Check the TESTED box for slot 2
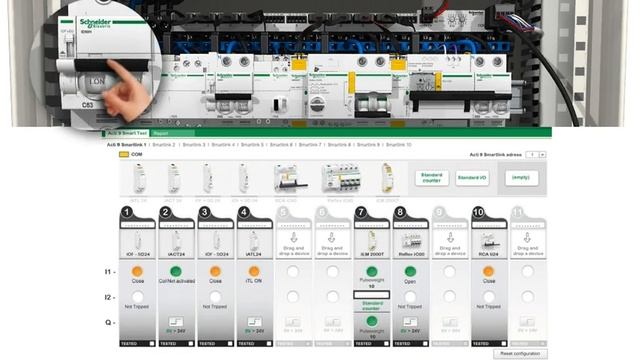The width and height of the screenshot is (640, 360). [191, 344]
